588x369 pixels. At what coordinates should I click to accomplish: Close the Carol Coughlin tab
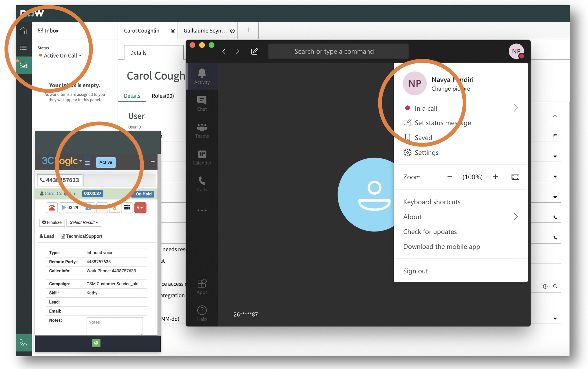173,31
